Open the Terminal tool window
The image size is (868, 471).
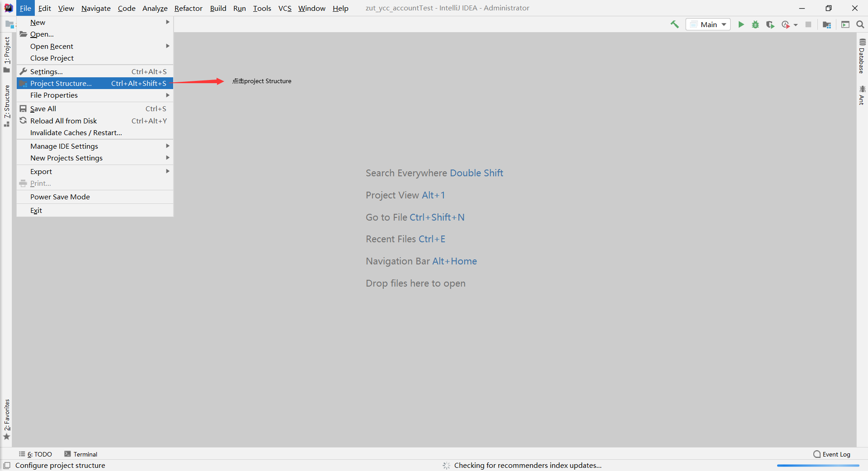click(x=80, y=454)
